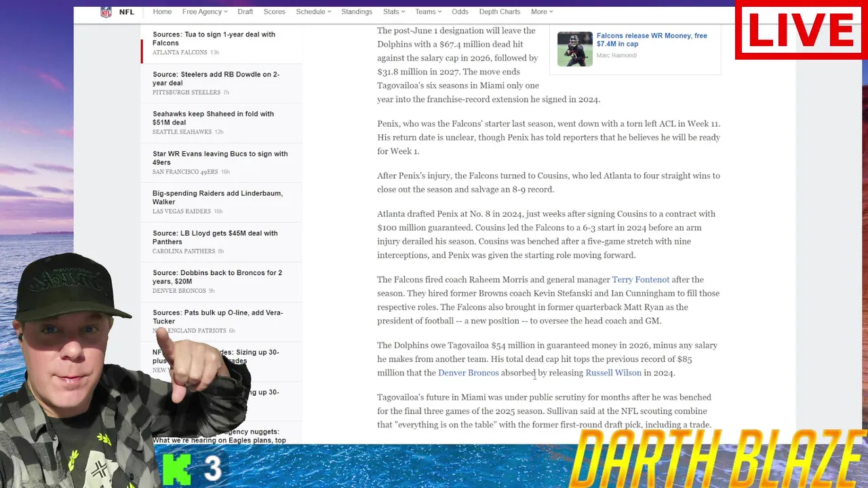The image size is (868, 488).
Task: Expand the Free Agency dropdown menu
Action: tap(204, 12)
